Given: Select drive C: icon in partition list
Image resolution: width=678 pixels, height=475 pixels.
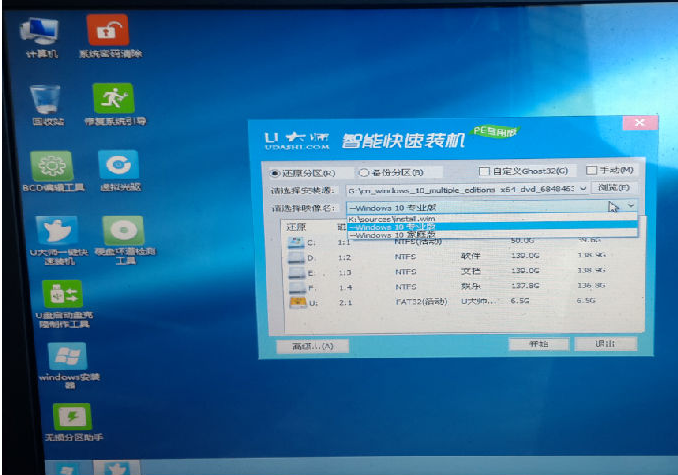Looking at the screenshot, I should pos(296,242).
